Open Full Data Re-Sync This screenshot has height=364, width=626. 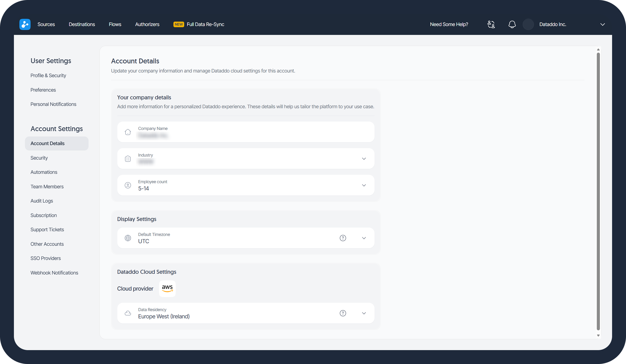click(205, 24)
